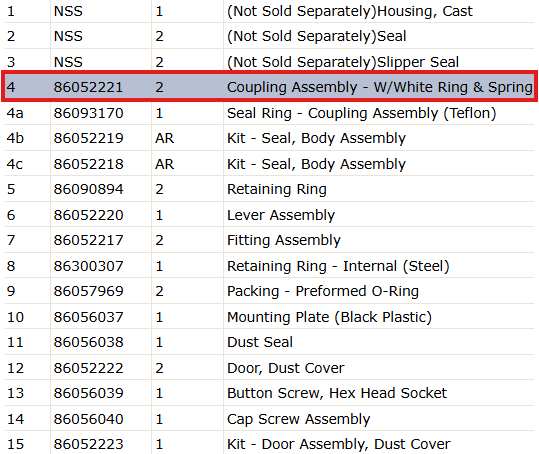
Task: Select the Packing Preformed O-Ring row
Action: click(270, 291)
